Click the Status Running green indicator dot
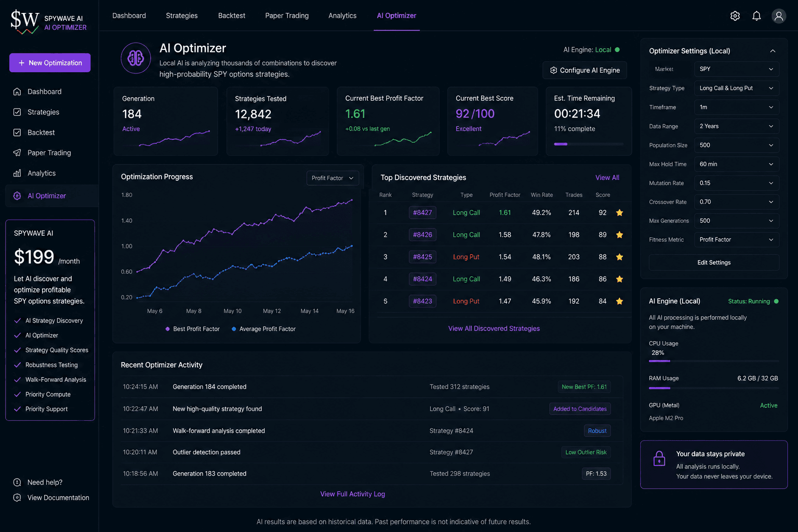Image resolution: width=798 pixels, height=532 pixels. point(776,301)
